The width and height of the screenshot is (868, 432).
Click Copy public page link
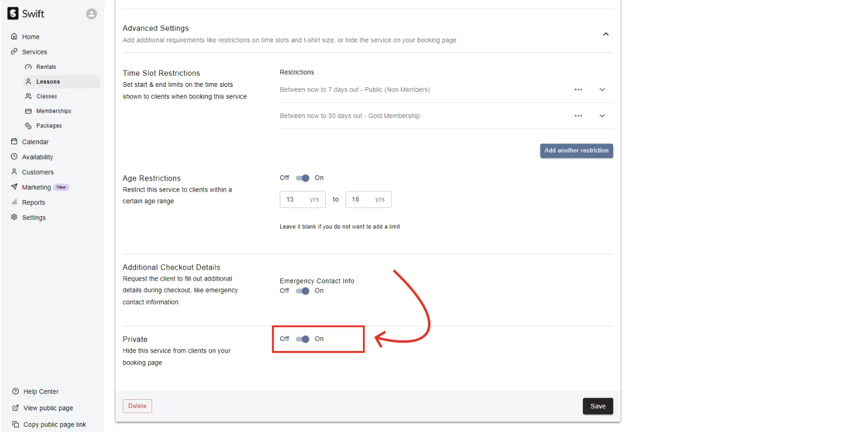coord(55,425)
